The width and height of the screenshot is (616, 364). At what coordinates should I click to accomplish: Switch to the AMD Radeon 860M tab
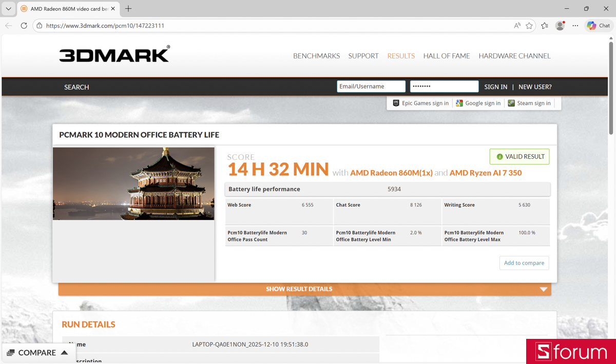[x=67, y=9]
